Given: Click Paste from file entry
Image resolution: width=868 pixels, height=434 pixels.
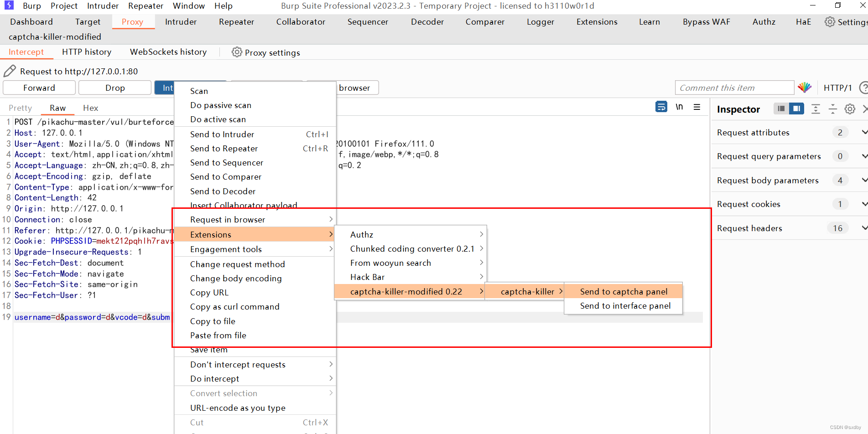Looking at the screenshot, I should (x=255, y=335).
